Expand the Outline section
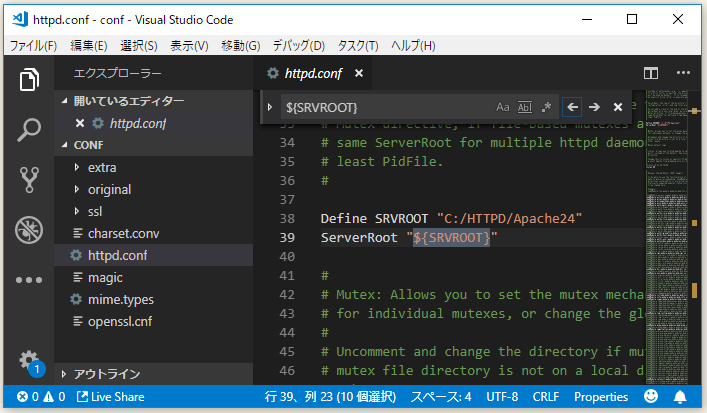The width and height of the screenshot is (707, 413). pos(64,374)
